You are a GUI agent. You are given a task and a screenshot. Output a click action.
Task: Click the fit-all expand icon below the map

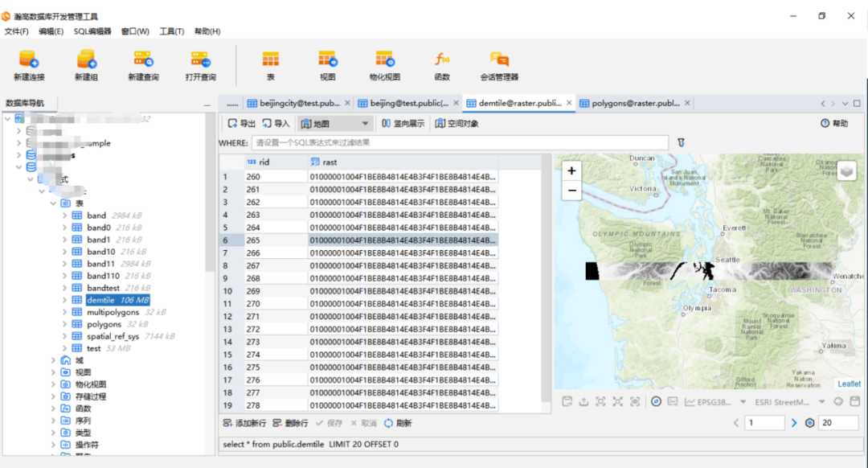coord(618,401)
